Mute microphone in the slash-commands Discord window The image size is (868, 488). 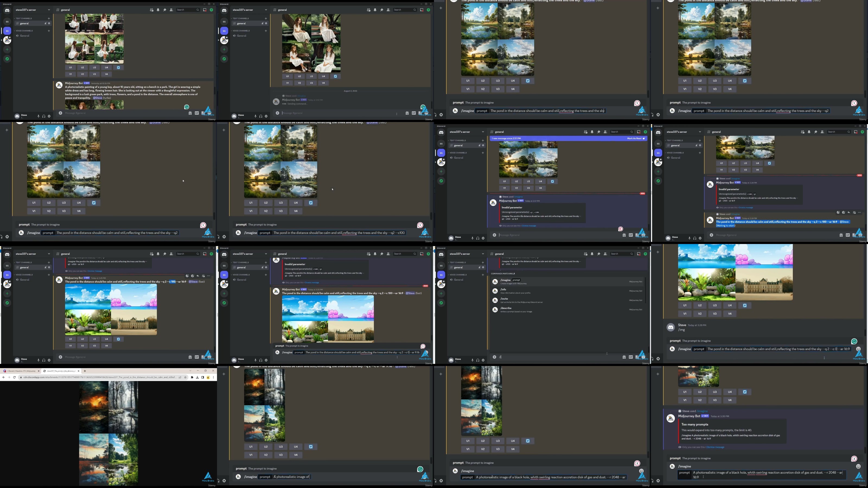pyautogui.click(x=473, y=360)
